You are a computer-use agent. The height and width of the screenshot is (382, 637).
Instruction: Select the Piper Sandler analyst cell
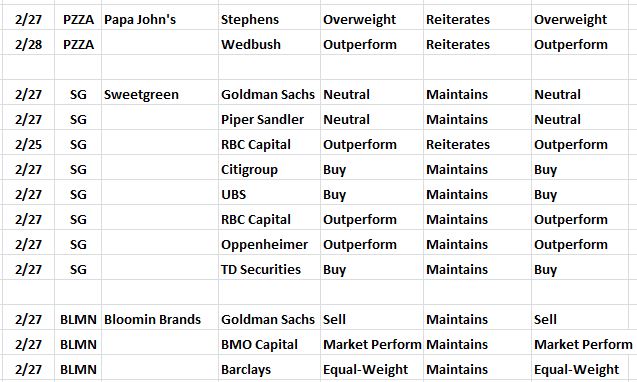pos(269,119)
